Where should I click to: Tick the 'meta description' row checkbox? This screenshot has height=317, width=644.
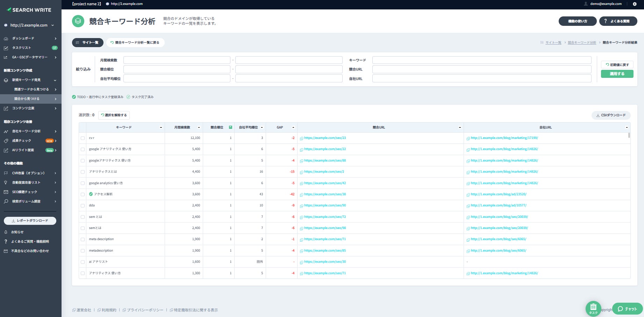pos(83,239)
